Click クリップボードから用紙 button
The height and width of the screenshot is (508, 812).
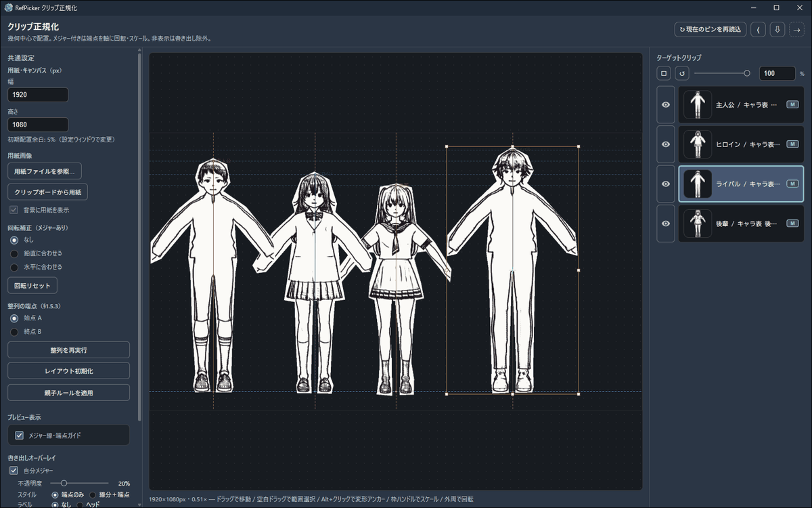[47, 192]
